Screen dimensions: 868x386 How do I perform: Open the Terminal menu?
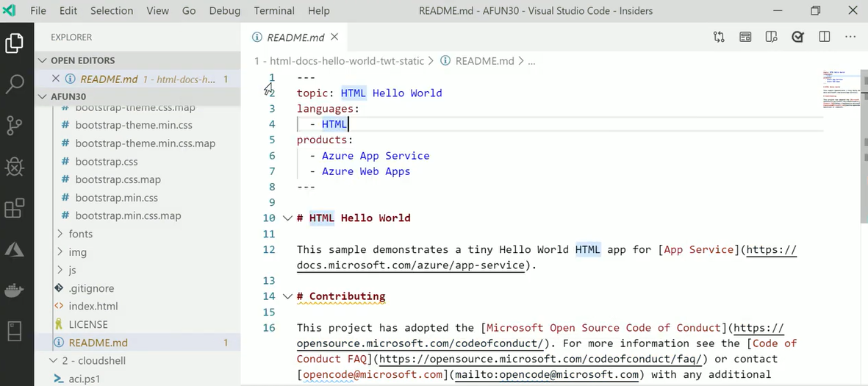[x=273, y=11]
